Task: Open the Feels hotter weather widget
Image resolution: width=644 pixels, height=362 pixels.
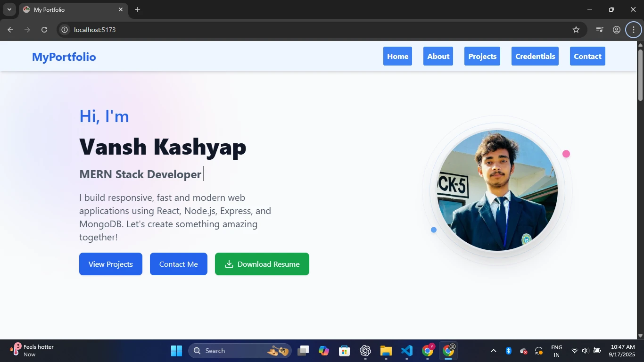Action: tap(32, 351)
